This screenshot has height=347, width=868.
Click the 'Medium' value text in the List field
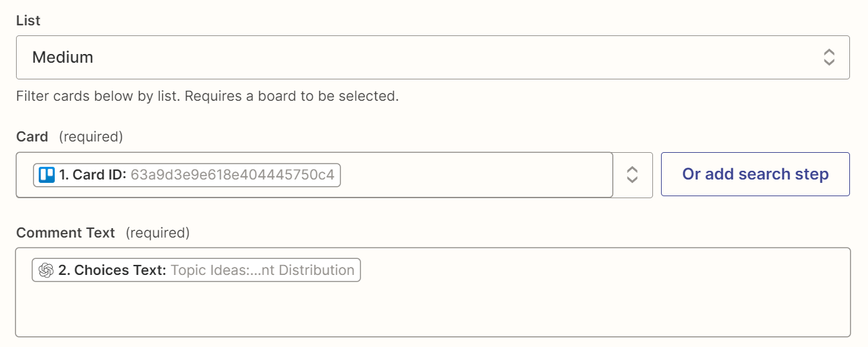(63, 57)
